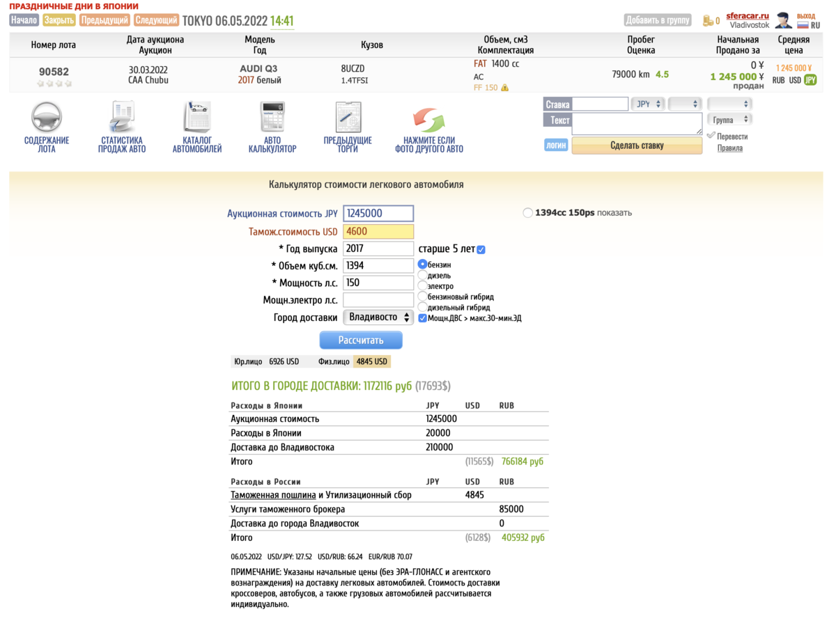
Task: Select the дизельный гибрид option
Action: (422, 306)
